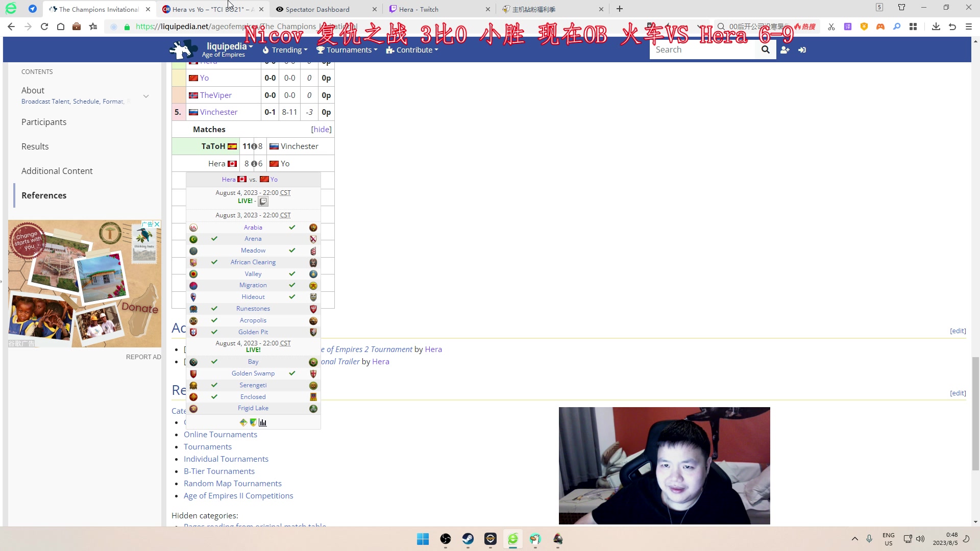This screenshot has width=980, height=551.
Task: Click the donate advertisement image
Action: point(85,284)
